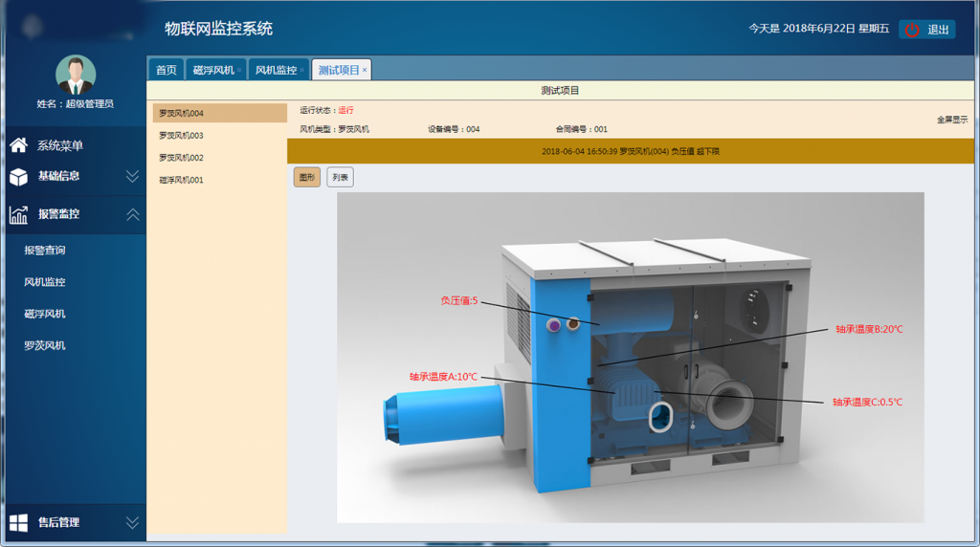Click the administrator avatar picture
Image resolution: width=980 pixels, height=547 pixels.
(75, 75)
